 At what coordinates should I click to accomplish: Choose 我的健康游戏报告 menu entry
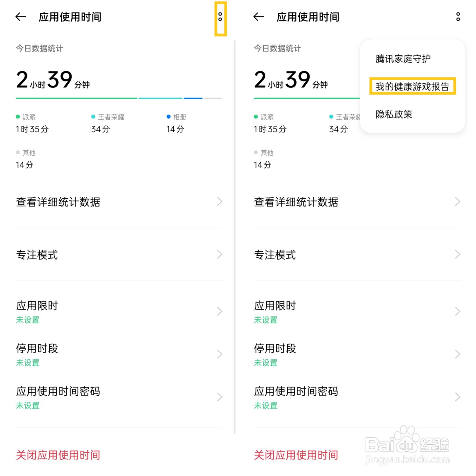coord(412,87)
